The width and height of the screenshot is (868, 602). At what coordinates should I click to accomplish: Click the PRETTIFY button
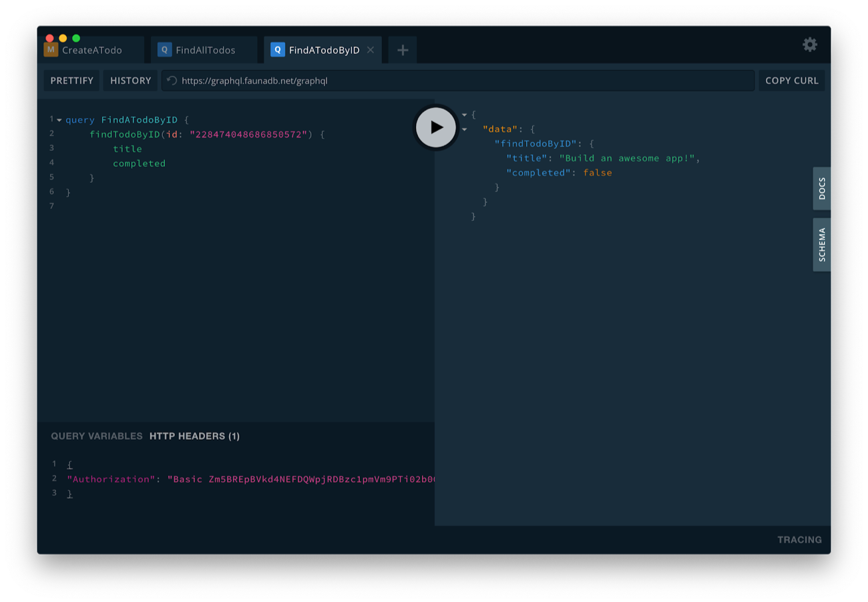[72, 81]
